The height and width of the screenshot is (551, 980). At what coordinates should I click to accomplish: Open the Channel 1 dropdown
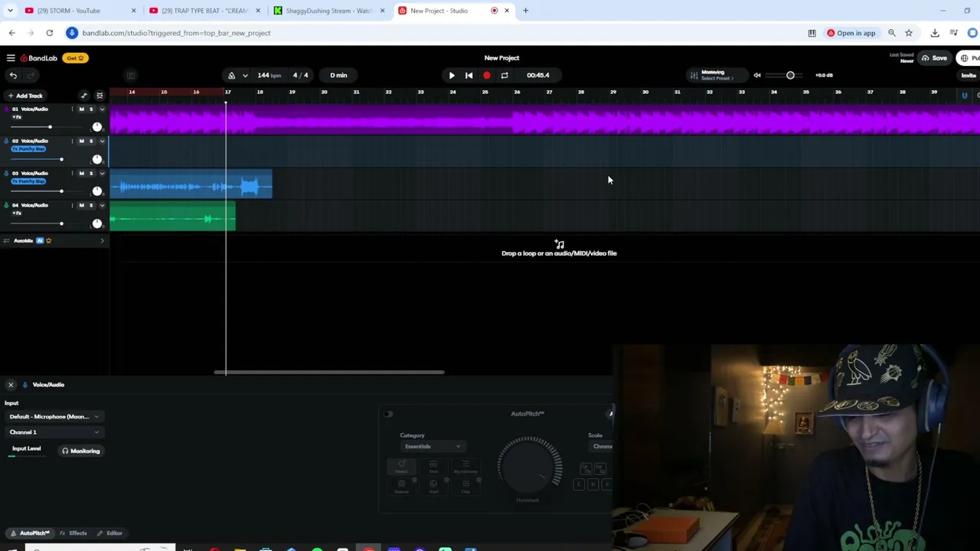coord(54,432)
